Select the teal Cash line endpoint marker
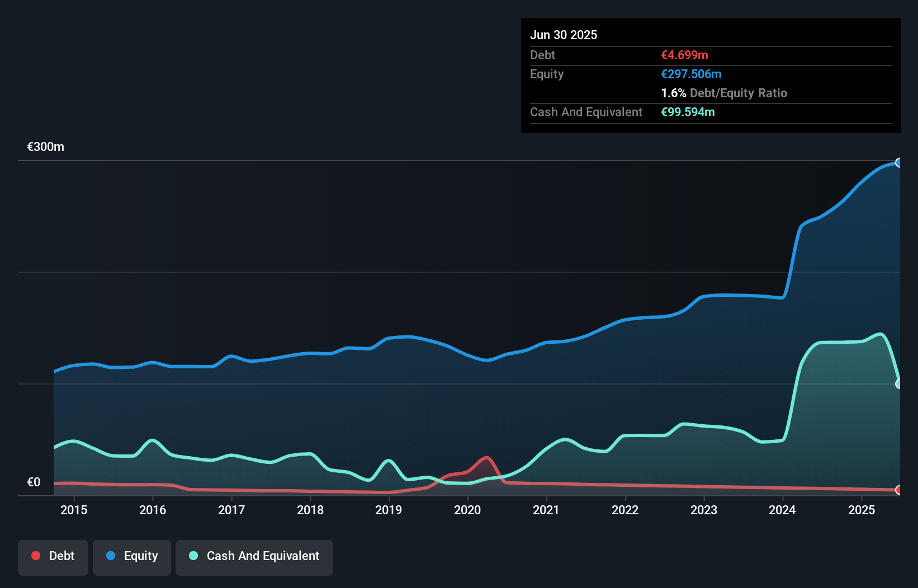This screenshot has height=588, width=918. point(898,384)
